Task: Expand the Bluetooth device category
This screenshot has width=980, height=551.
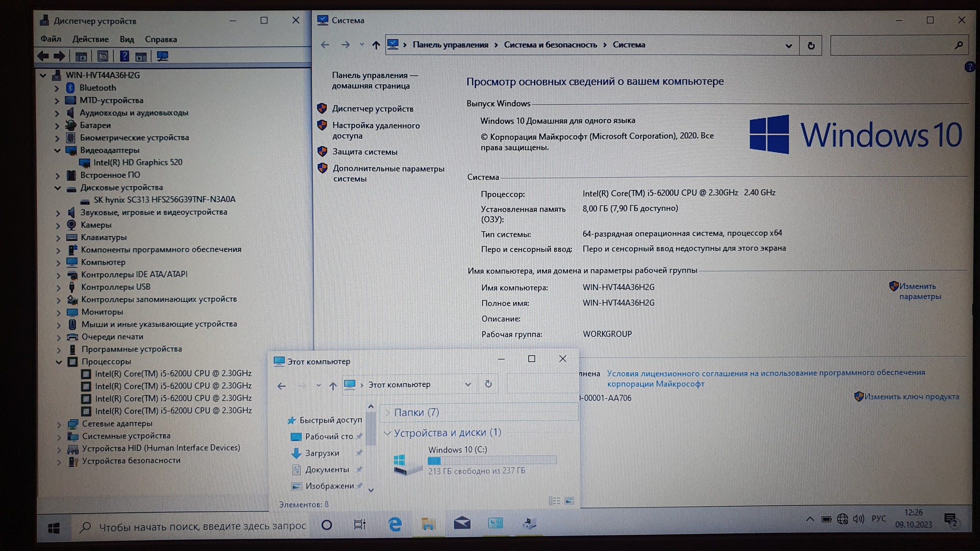Action: point(56,88)
